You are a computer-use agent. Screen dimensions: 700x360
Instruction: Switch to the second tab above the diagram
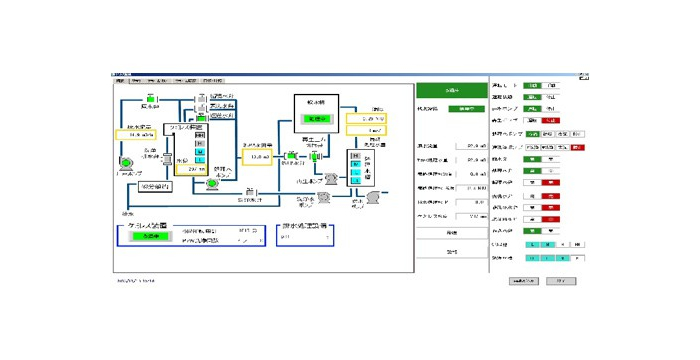coord(136,81)
